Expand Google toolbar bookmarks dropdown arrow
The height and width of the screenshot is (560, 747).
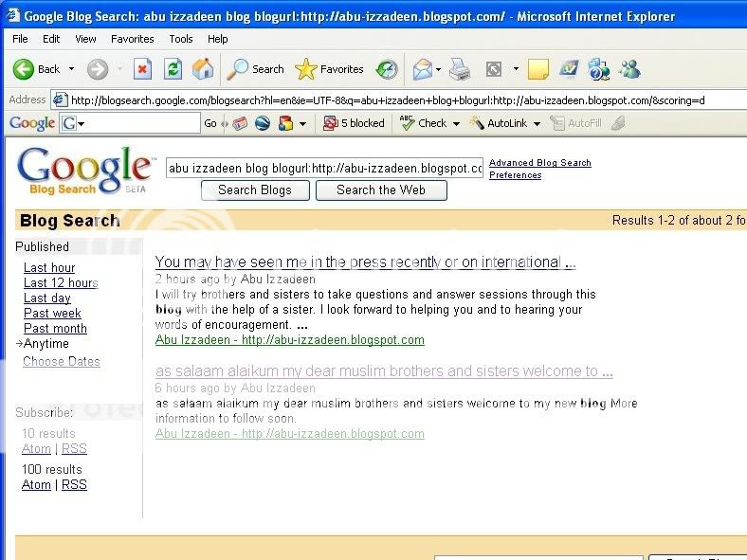[x=302, y=124]
